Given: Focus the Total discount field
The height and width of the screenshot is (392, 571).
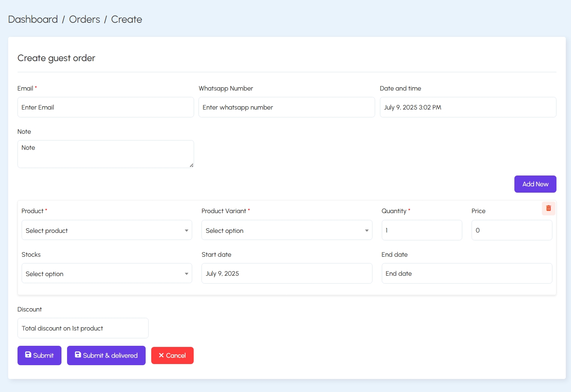Looking at the screenshot, I should tap(83, 328).
